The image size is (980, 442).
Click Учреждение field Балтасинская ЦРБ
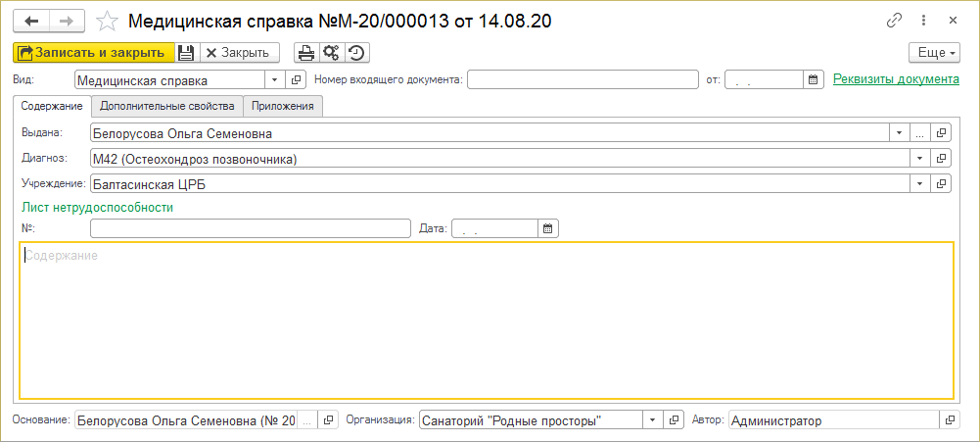click(500, 183)
